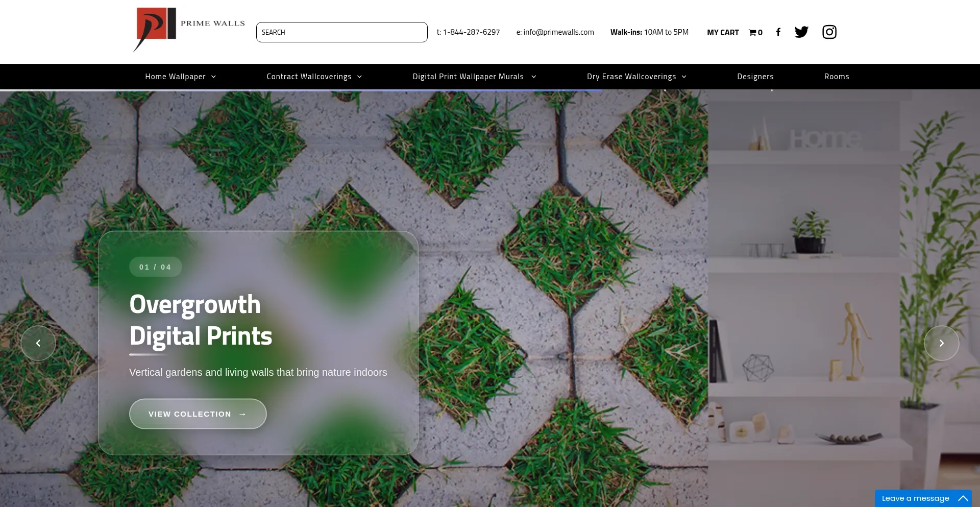Advance to next slide arrow
The height and width of the screenshot is (507, 980).
(942, 343)
